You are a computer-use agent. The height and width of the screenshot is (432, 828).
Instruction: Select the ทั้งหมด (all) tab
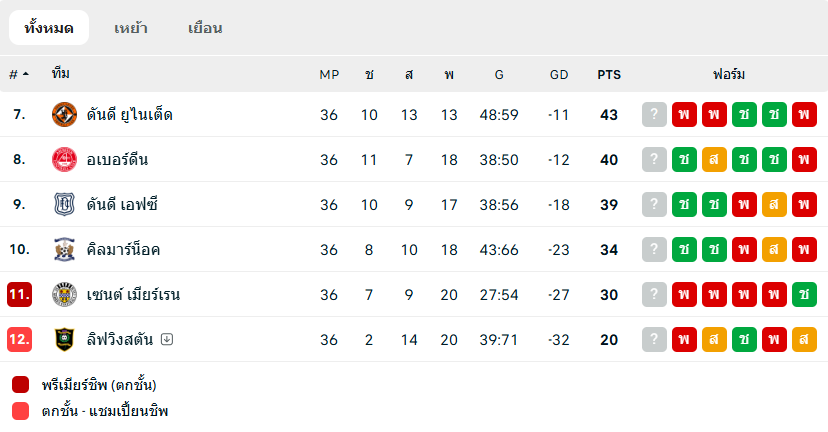point(49,27)
